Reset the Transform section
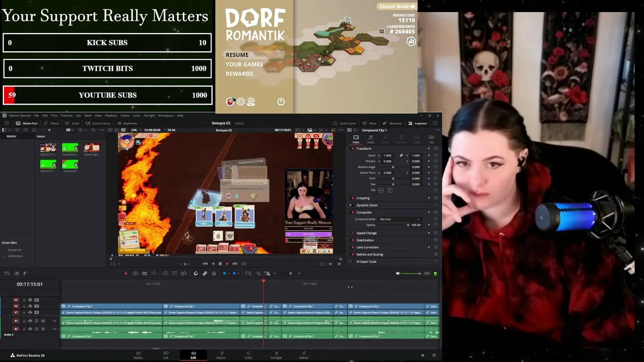Viewport: 644px width, 362px height. pos(436,148)
